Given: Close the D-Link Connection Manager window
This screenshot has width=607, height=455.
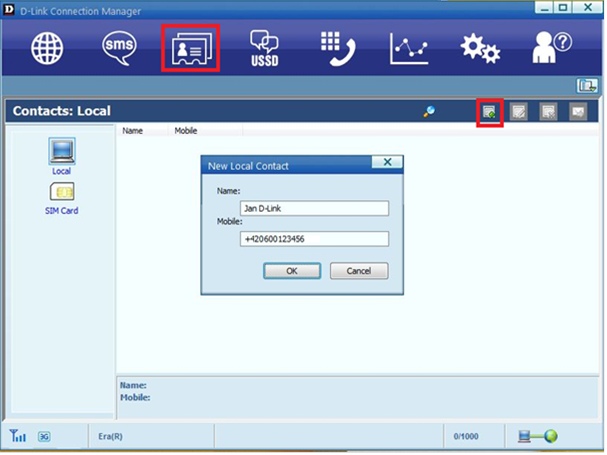Looking at the screenshot, I should tap(588, 8).
